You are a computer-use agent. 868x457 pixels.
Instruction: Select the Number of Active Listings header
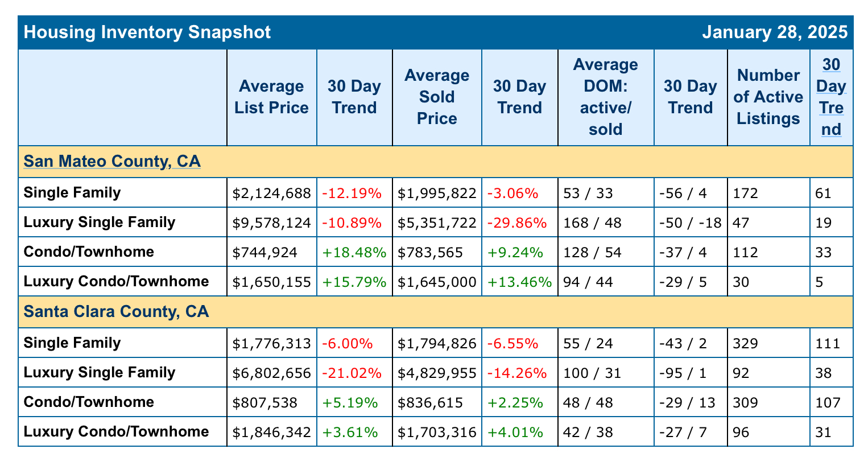coord(768,97)
